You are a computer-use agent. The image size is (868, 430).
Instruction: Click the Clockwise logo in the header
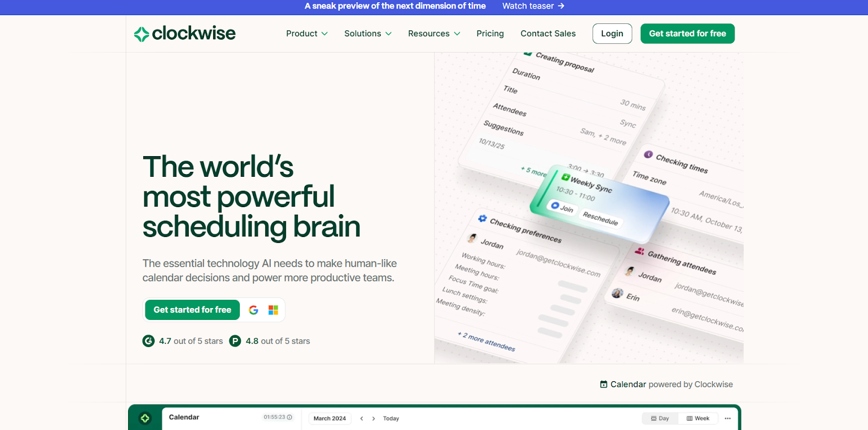click(x=184, y=34)
